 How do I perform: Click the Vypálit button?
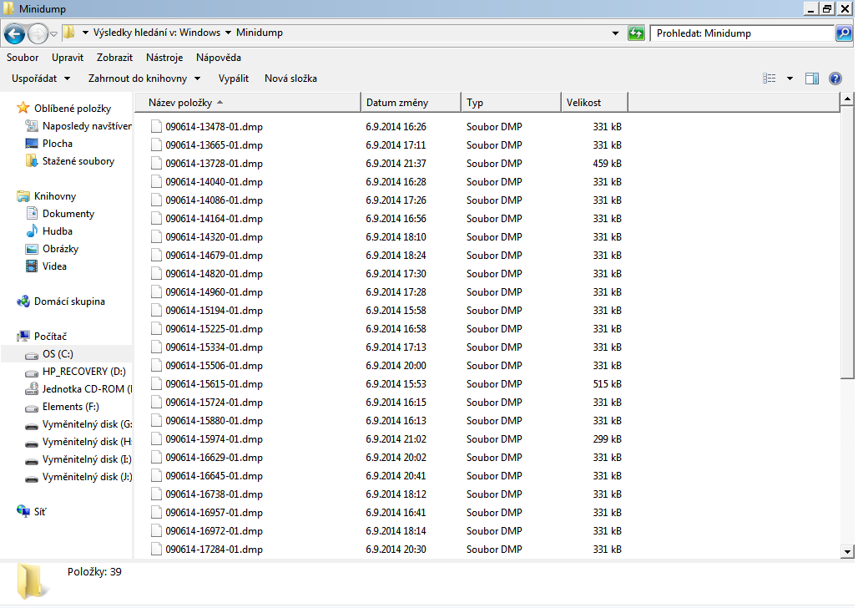(x=233, y=79)
